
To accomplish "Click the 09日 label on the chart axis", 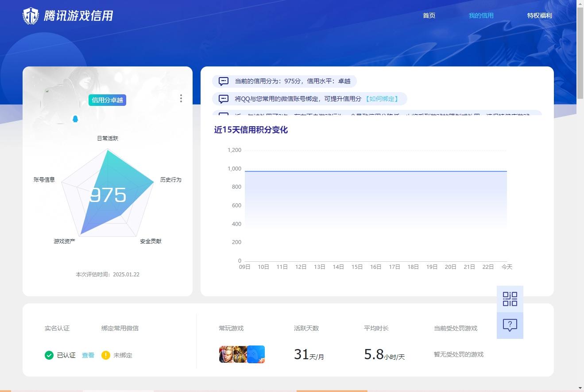I will [x=245, y=267].
